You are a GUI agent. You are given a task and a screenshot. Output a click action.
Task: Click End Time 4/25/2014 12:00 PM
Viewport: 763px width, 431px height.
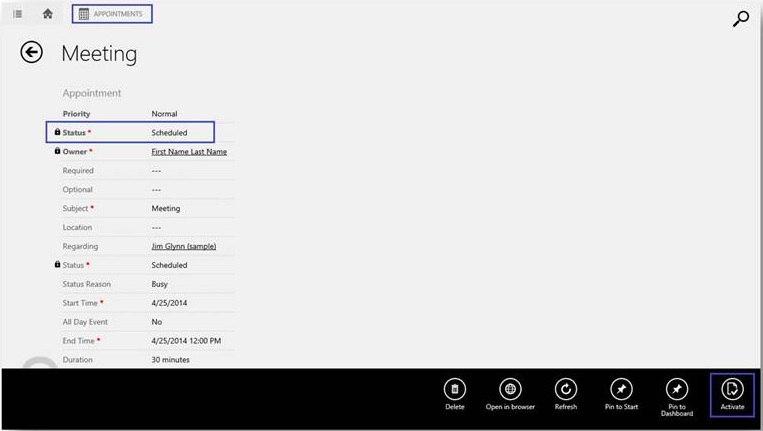[x=186, y=341]
